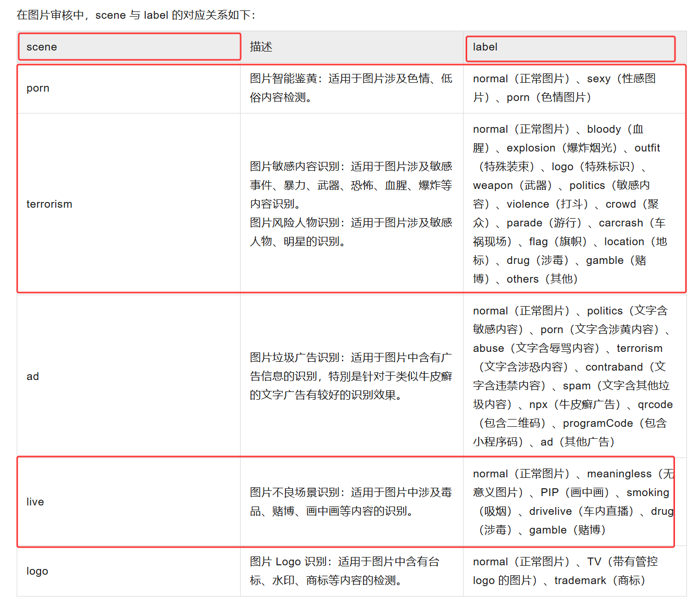Click the 'label' column header
The width and height of the screenshot is (700, 608).
[x=574, y=47]
